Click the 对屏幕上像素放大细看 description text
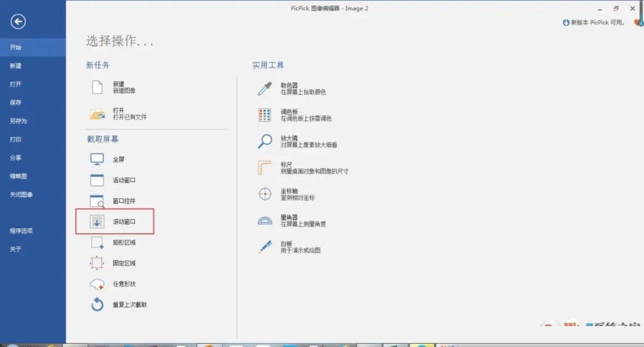The height and width of the screenshot is (347, 644). (309, 145)
